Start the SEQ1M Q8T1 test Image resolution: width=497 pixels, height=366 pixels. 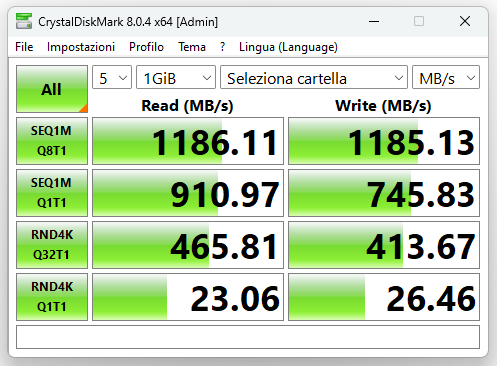tap(52, 141)
